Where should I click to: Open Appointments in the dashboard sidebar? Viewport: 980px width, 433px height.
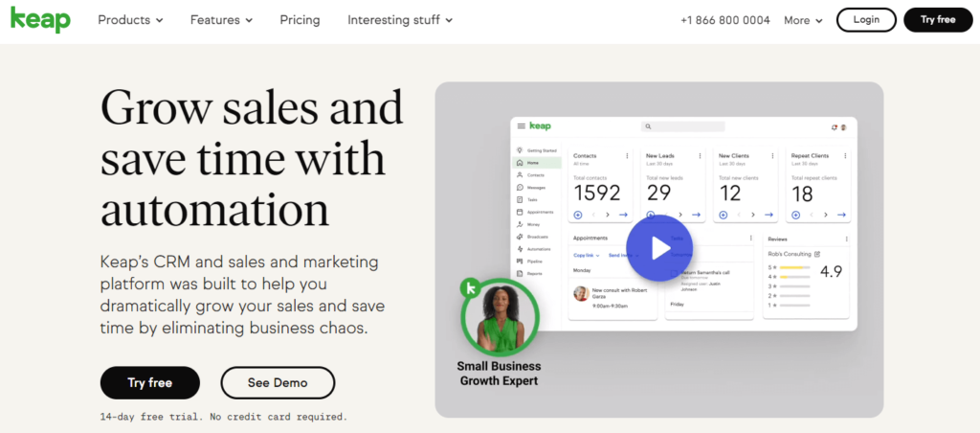[x=537, y=212]
